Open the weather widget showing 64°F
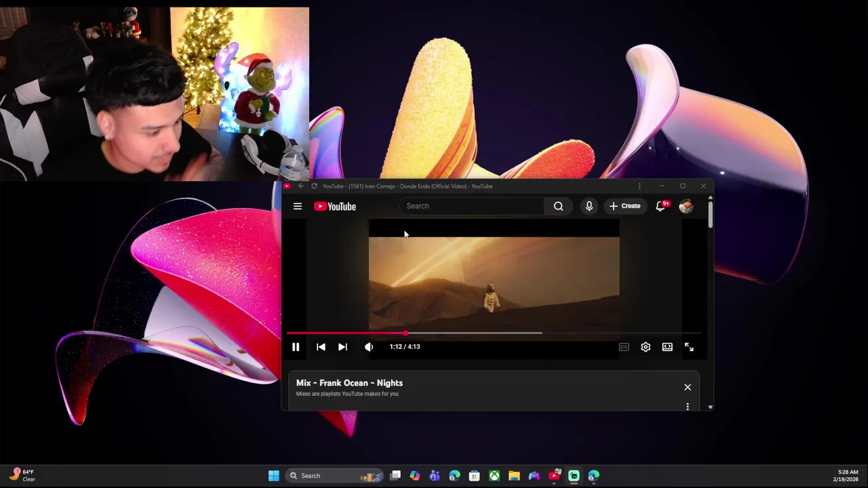The width and height of the screenshot is (868, 488). click(22, 475)
